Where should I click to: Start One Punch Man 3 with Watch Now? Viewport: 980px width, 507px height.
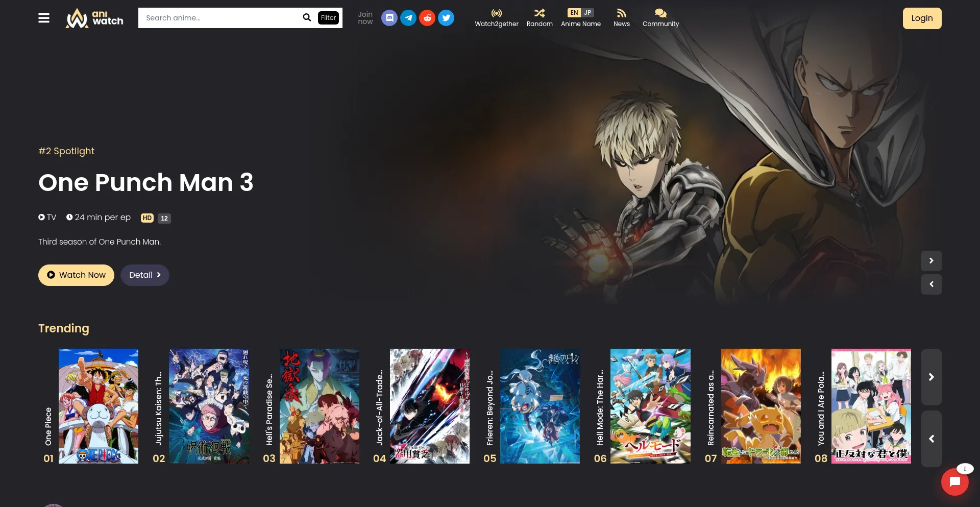click(x=76, y=275)
